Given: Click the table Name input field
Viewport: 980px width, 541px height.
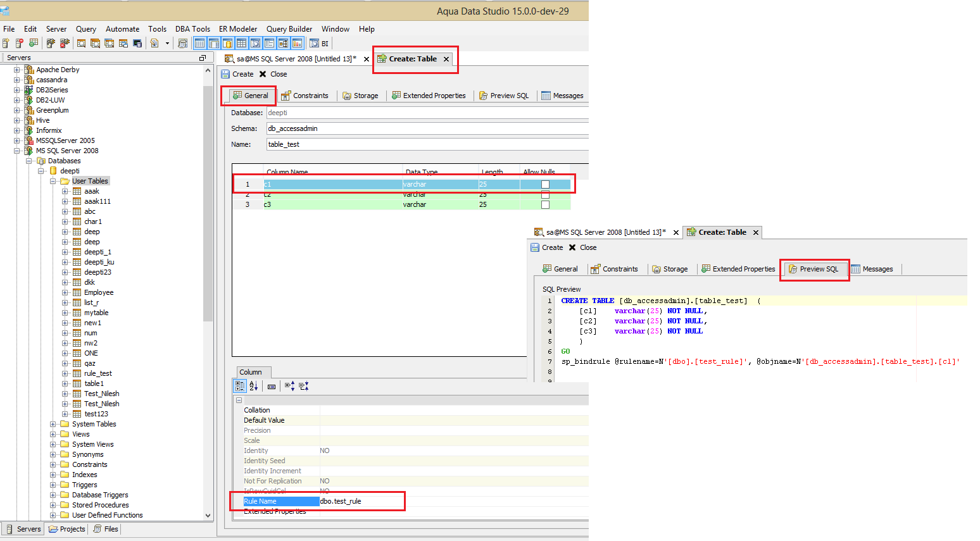Looking at the screenshot, I should click(427, 144).
